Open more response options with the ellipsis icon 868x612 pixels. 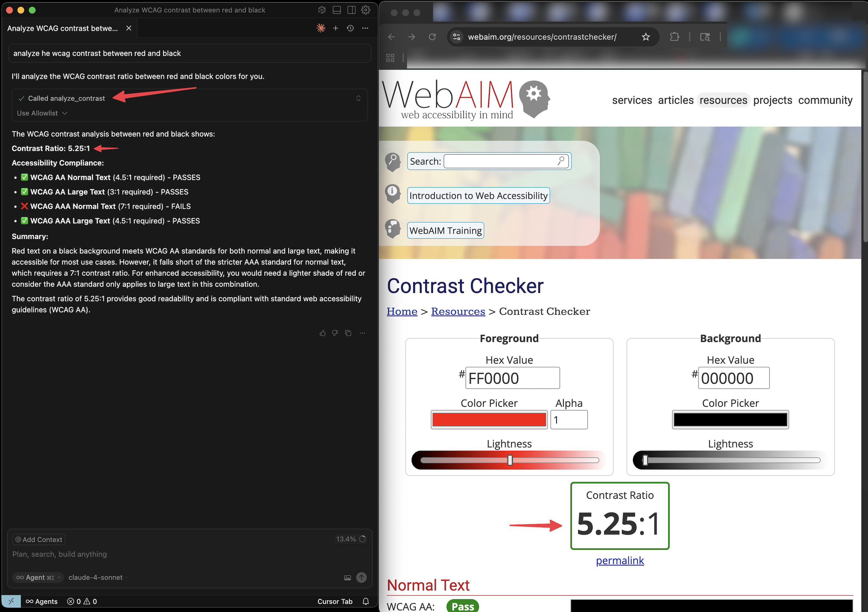(362, 333)
